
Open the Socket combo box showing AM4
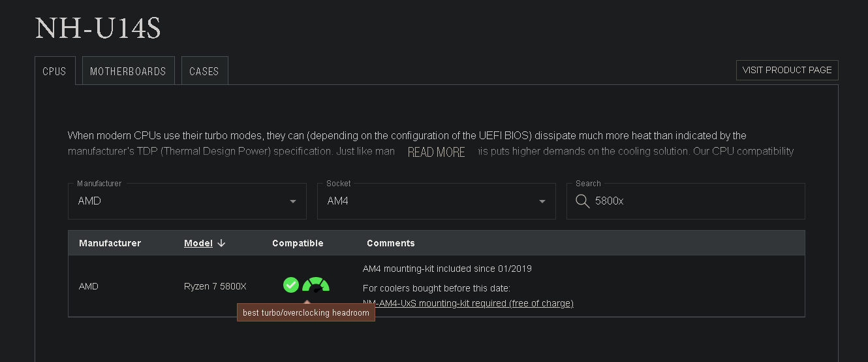pyautogui.click(x=436, y=201)
